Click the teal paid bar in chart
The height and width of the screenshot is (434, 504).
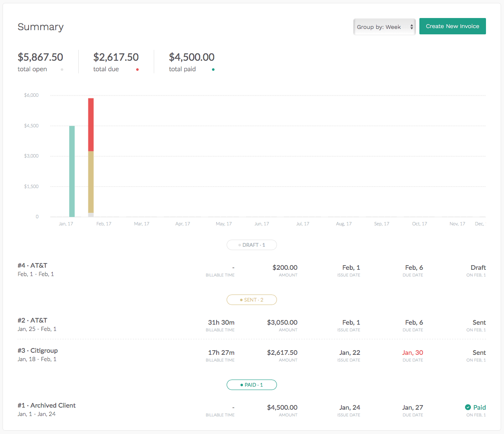pos(72,171)
